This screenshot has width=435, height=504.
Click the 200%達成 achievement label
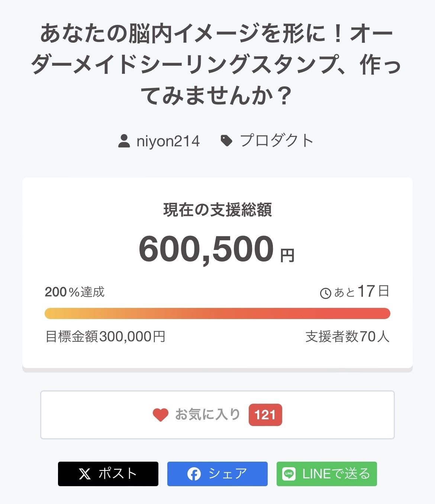tap(75, 292)
